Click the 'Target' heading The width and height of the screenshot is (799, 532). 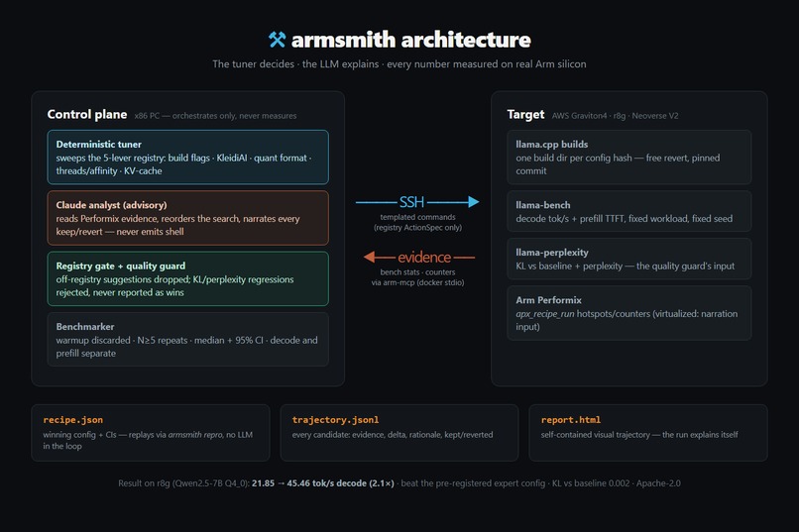(x=525, y=115)
